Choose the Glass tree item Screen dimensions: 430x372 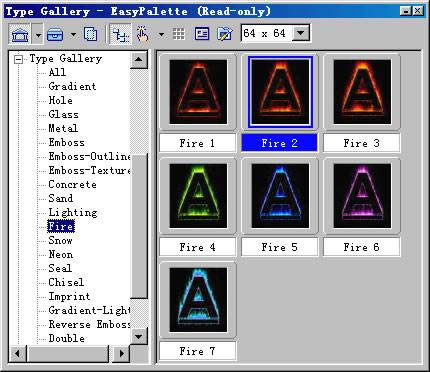pos(63,114)
